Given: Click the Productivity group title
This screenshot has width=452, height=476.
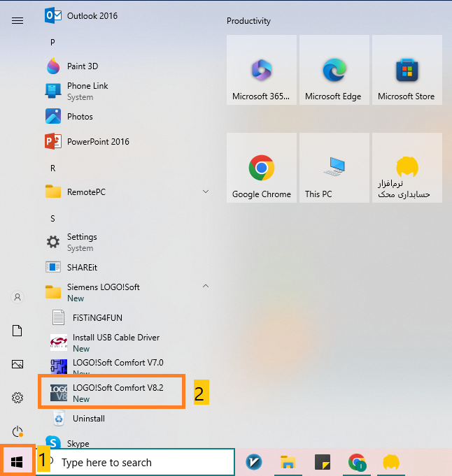Looking at the screenshot, I should click(248, 21).
